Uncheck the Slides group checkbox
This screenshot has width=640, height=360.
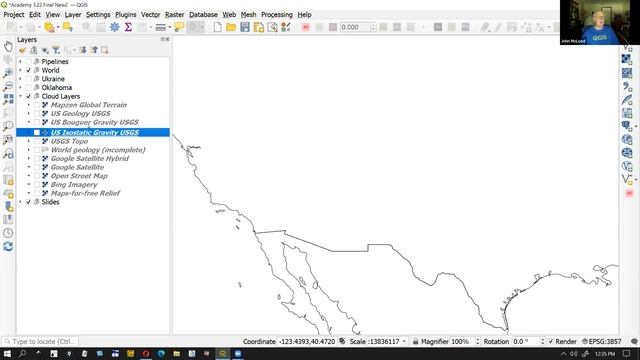[29, 202]
